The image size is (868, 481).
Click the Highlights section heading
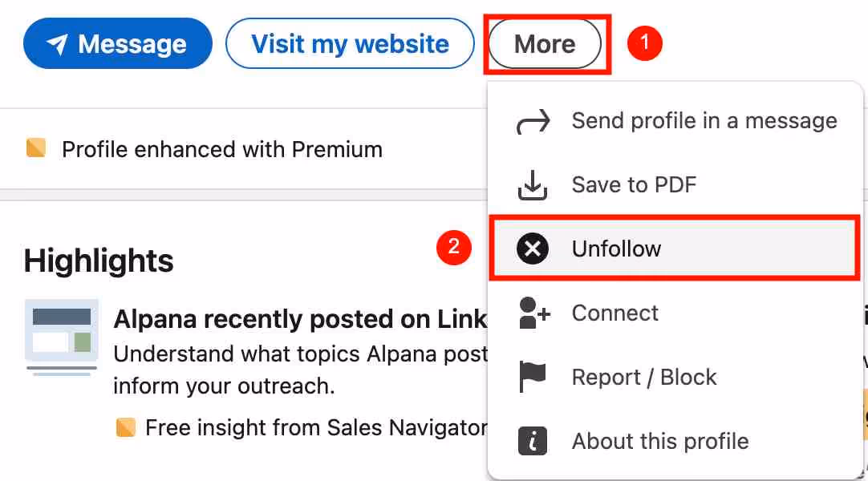pyautogui.click(x=98, y=260)
